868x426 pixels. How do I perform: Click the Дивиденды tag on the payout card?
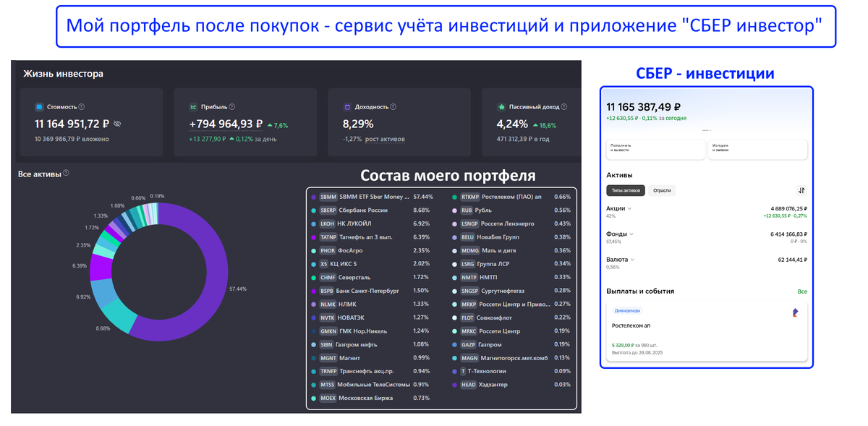tap(626, 310)
